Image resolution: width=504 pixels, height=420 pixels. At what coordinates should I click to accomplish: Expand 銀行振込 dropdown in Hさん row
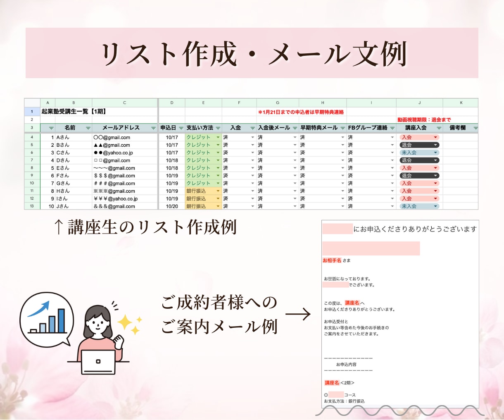(218, 191)
